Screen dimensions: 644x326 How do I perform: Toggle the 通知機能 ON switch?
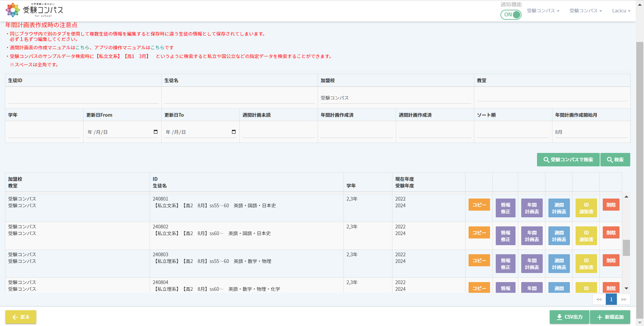511,15
